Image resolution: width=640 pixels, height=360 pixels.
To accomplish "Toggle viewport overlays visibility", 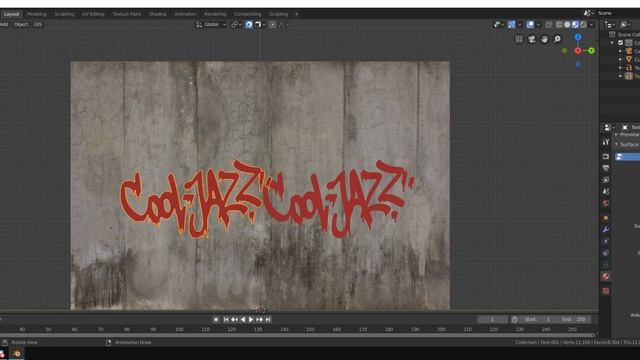I will [x=530, y=25].
